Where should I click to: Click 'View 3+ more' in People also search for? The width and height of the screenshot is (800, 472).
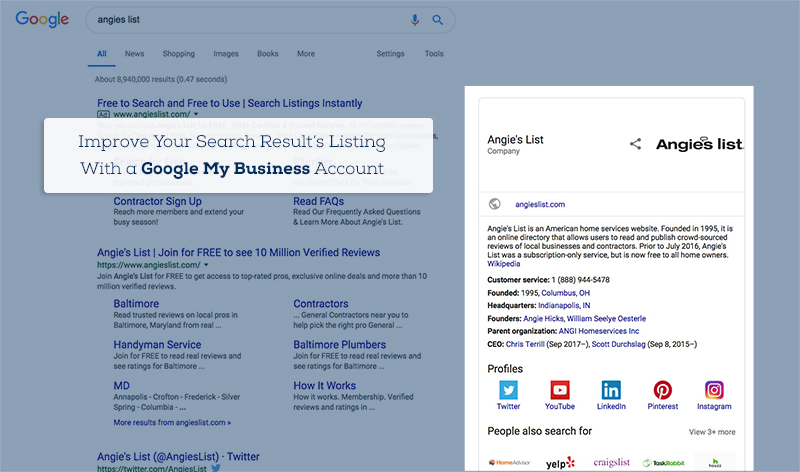[712, 432]
